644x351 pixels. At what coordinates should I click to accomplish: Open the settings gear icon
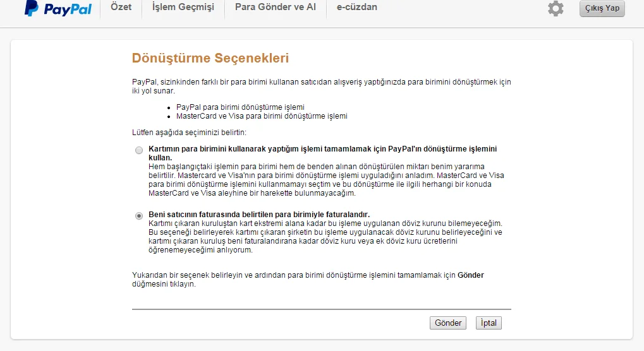click(556, 8)
